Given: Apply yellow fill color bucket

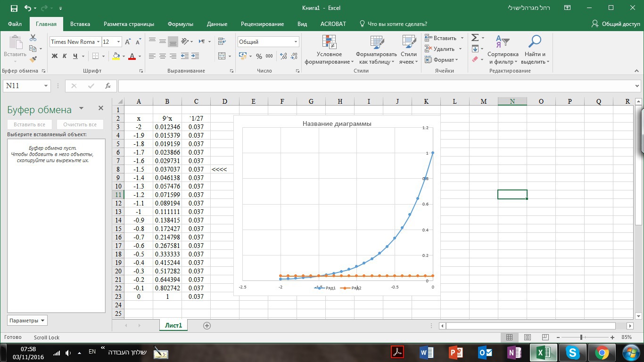Looking at the screenshot, I should click(x=116, y=56).
